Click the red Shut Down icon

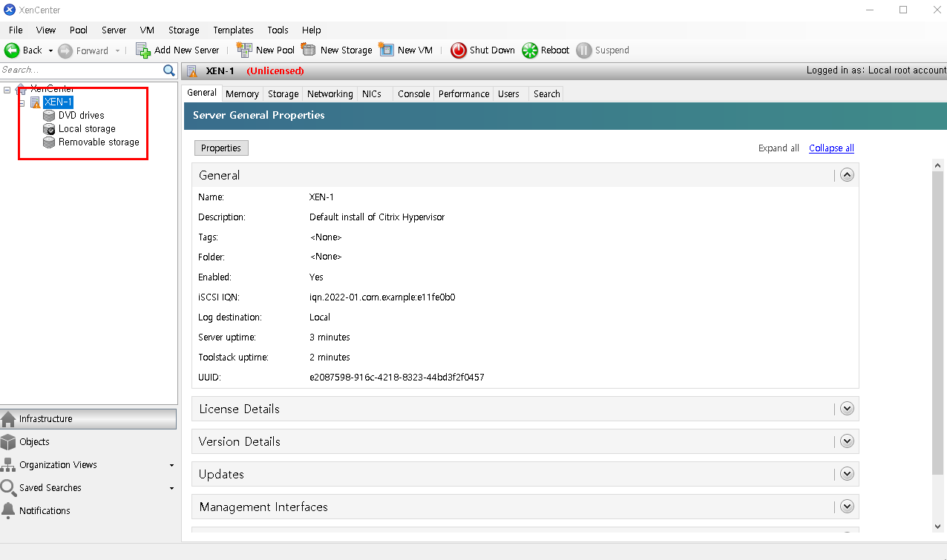tap(459, 50)
